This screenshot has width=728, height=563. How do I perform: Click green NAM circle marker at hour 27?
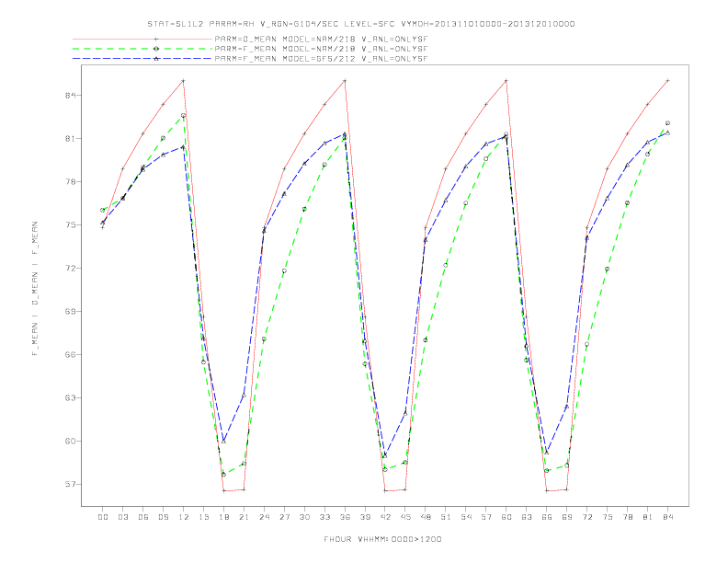pos(284,270)
